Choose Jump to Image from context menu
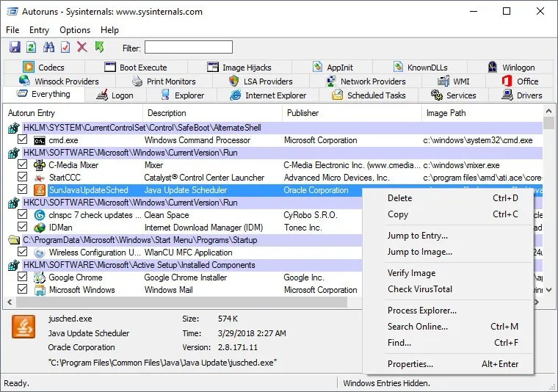 click(x=420, y=252)
